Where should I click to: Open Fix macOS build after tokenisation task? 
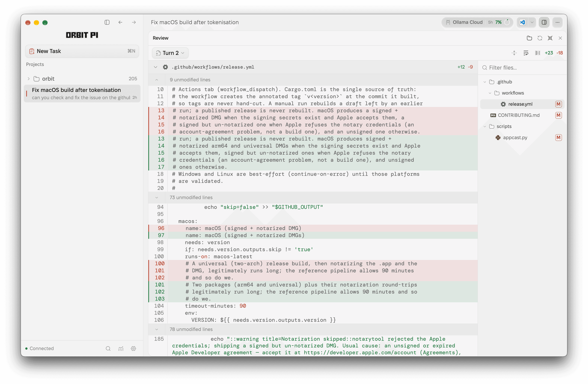(x=82, y=94)
